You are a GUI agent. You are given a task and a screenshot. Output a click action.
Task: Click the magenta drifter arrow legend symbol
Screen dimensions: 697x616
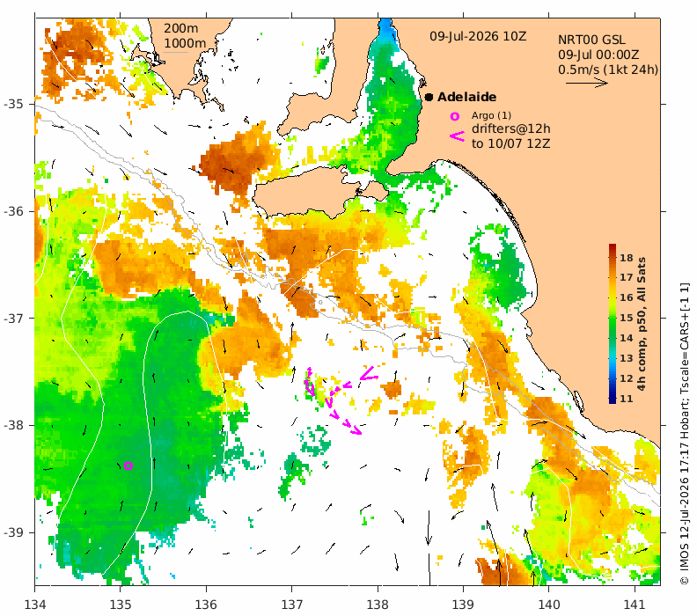coord(457,136)
